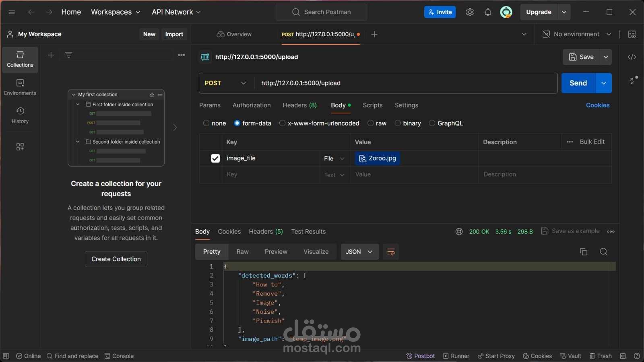Search within the response body
This screenshot has height=362, width=644.
(603, 252)
